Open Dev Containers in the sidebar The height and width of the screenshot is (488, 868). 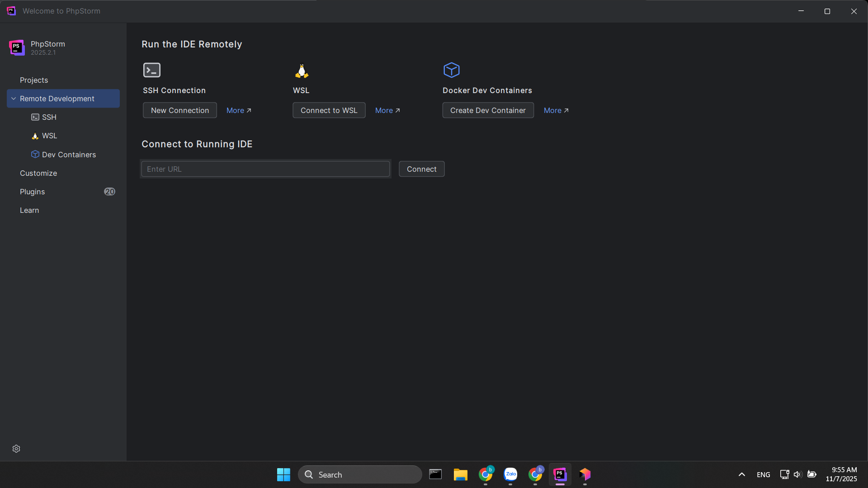click(x=69, y=155)
